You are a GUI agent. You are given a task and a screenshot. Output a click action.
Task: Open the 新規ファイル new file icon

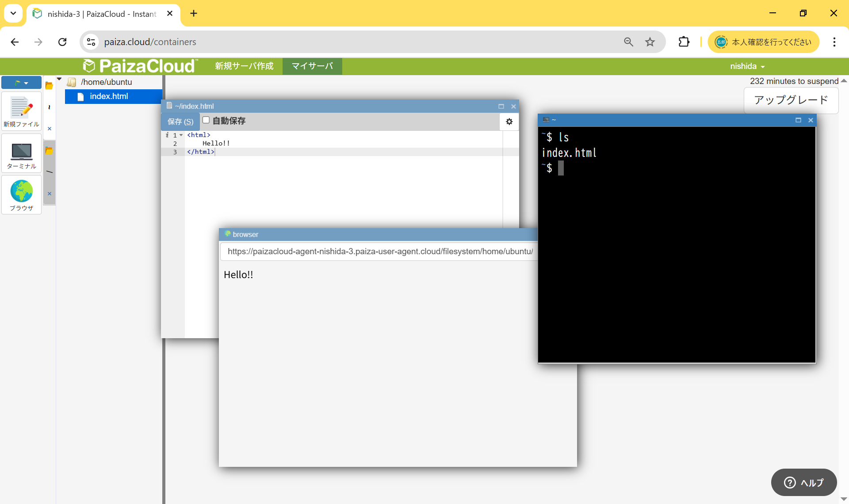[21, 111]
